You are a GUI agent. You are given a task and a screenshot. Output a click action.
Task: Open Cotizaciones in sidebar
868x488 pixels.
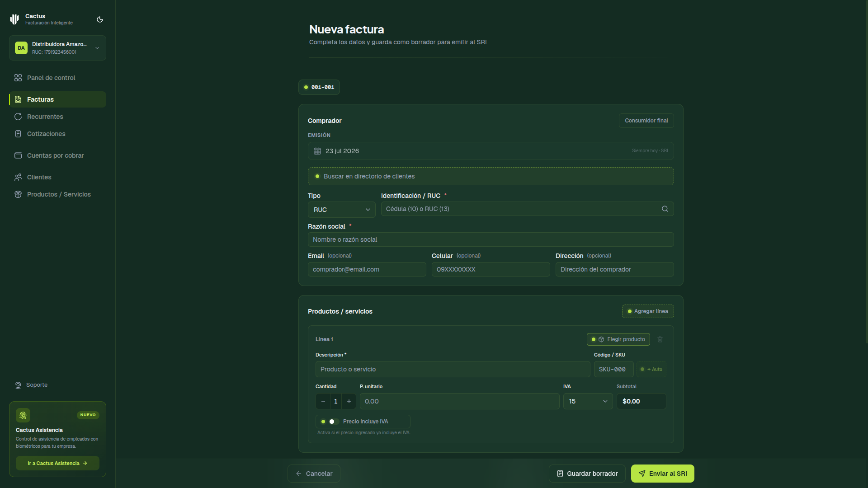pos(57,134)
